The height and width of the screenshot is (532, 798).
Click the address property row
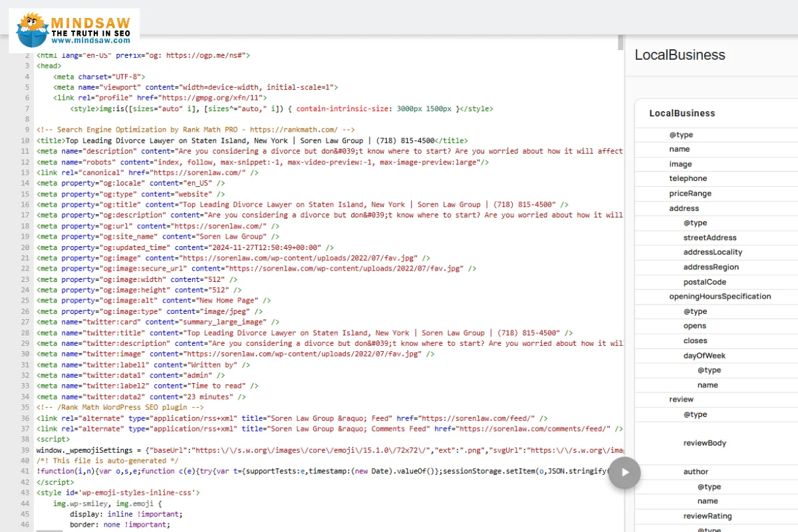pos(716,208)
